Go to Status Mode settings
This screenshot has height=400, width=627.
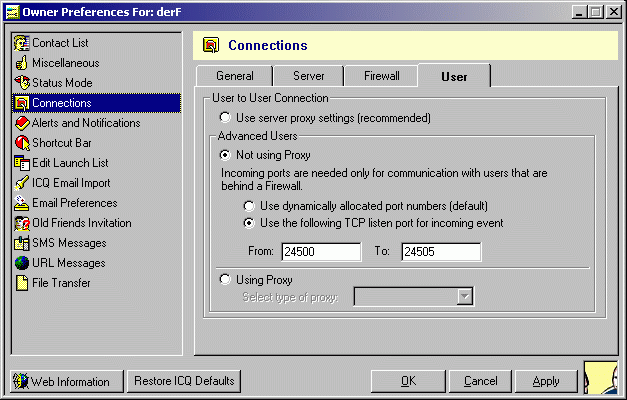[x=96, y=83]
